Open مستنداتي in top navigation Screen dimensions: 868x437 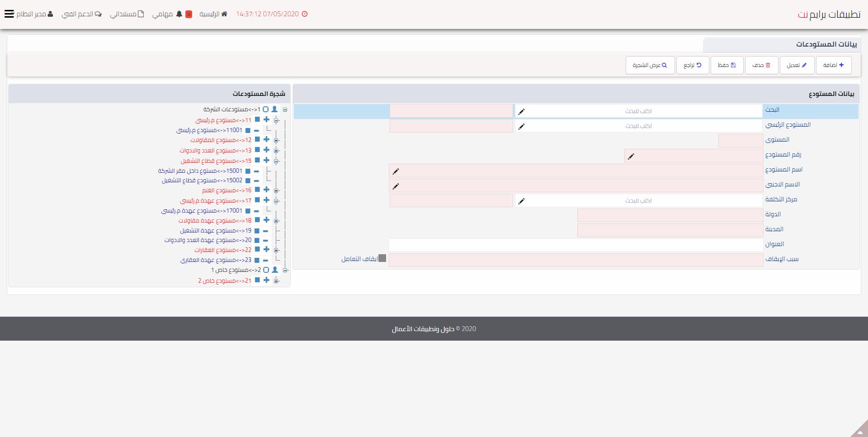coord(127,14)
